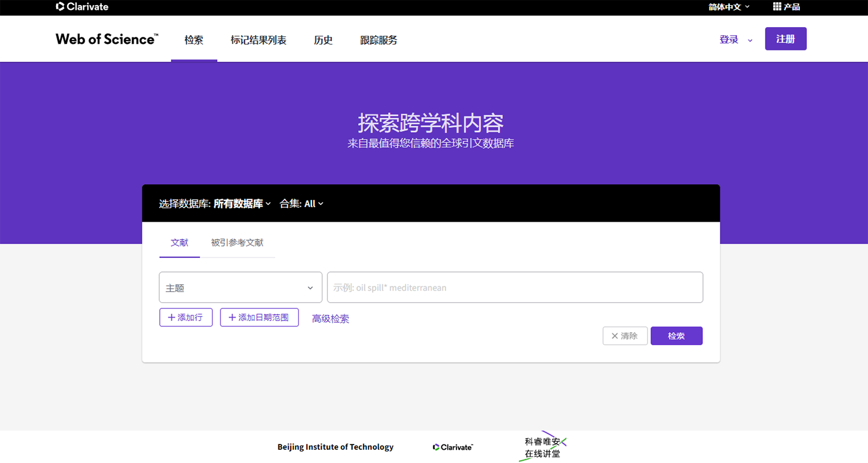Open the 主题 field dropdown

241,288
